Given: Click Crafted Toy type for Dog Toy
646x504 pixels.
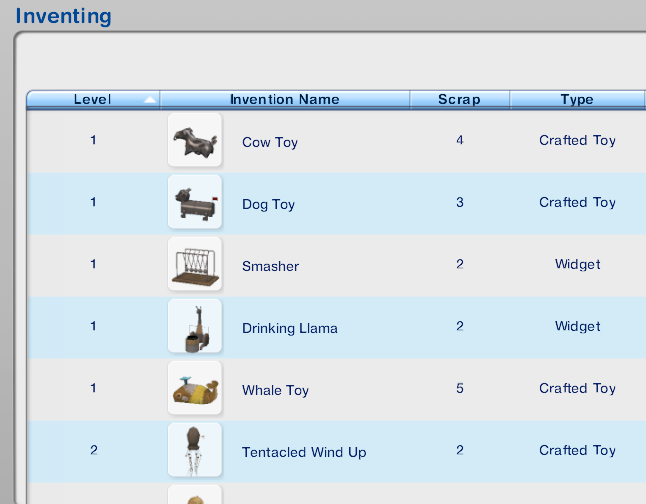Looking at the screenshot, I should tap(577, 203).
